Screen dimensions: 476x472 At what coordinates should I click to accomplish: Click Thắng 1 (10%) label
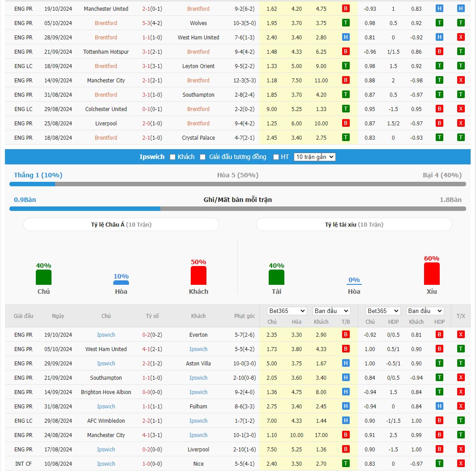click(38, 175)
